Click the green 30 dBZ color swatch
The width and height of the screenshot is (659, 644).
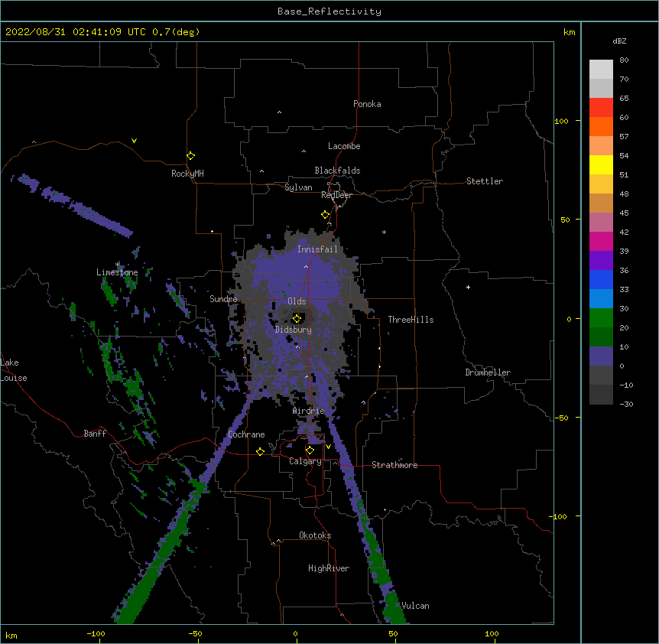[x=601, y=318]
